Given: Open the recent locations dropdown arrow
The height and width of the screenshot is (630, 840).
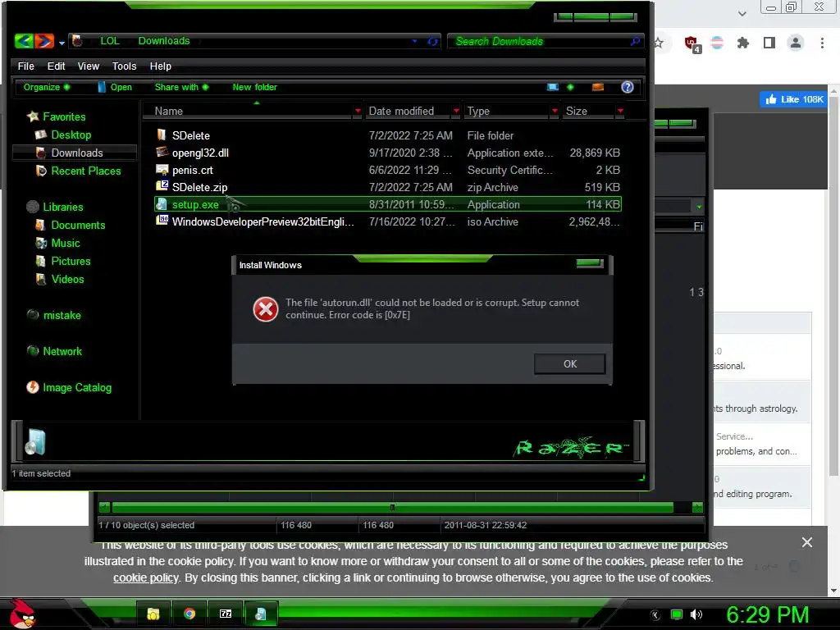Looking at the screenshot, I should coord(62,43).
